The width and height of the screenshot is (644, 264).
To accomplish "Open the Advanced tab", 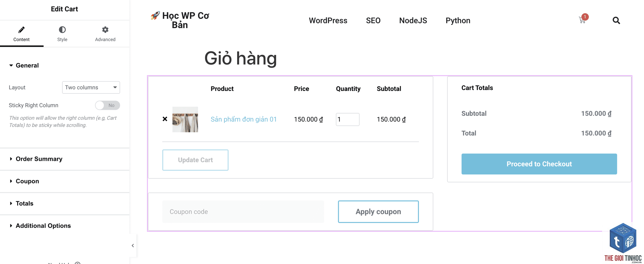I will [x=105, y=34].
